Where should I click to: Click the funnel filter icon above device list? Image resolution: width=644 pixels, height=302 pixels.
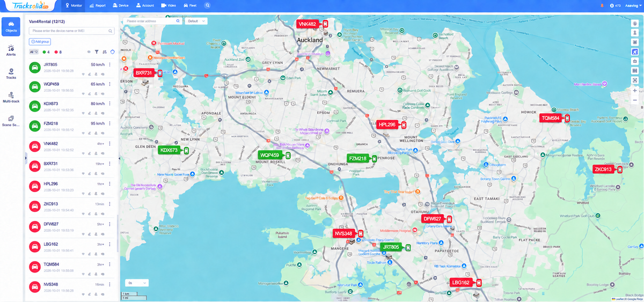click(97, 52)
